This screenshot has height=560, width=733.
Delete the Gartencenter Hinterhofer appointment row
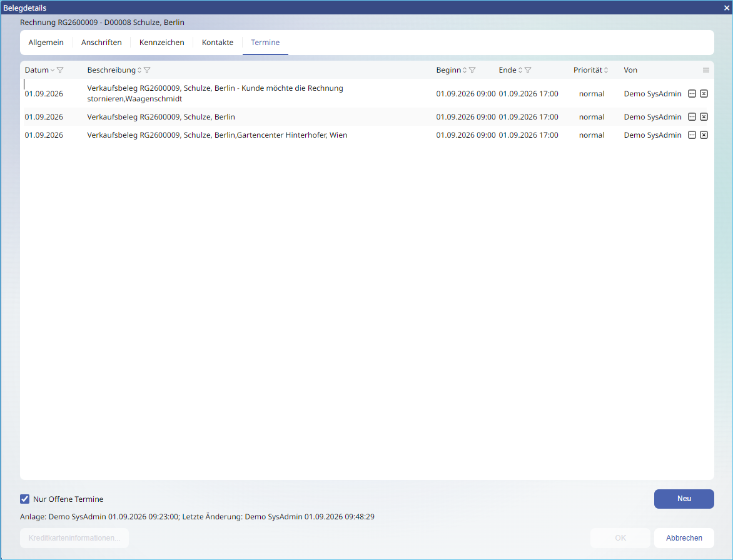point(704,135)
